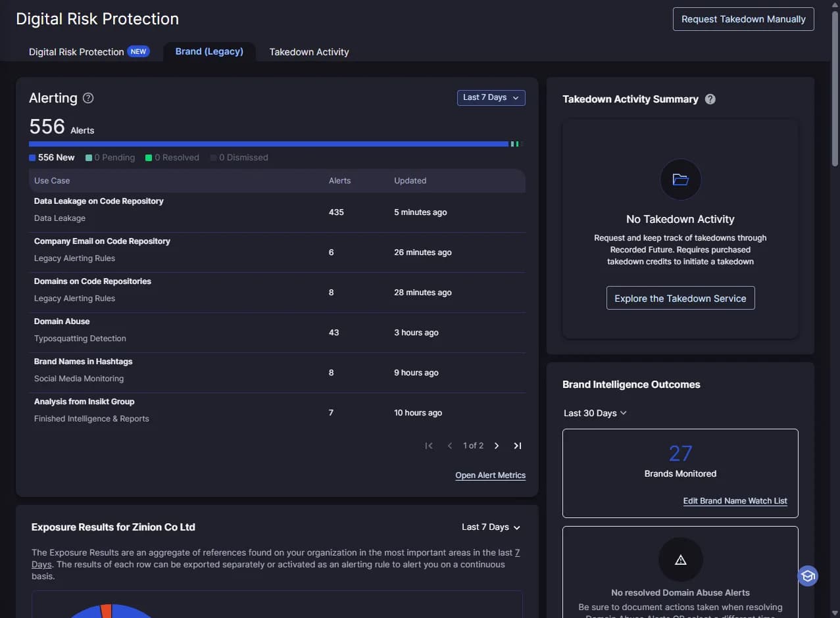This screenshot has height=618, width=840.
Task: Click Edit Brand Name Watch List link
Action: [x=735, y=501]
